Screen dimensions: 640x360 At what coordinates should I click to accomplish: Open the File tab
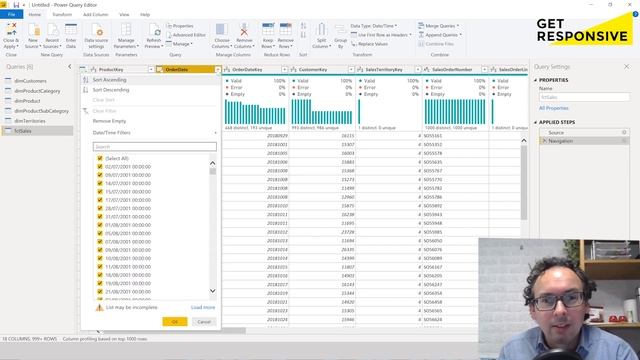(11, 14)
